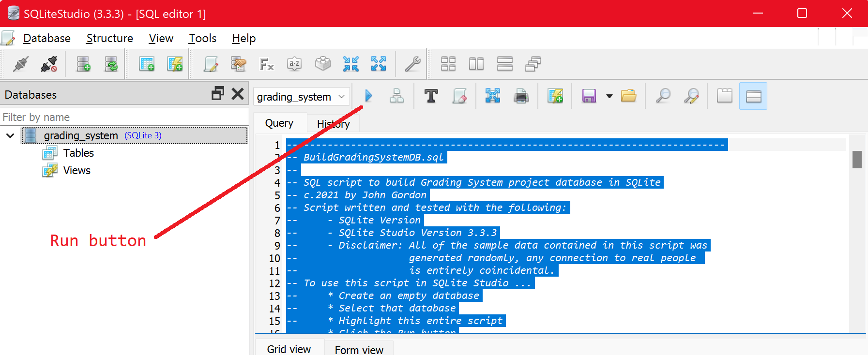This screenshot has height=355, width=868.
Task: Open a new SQL editor window
Action: (211, 64)
